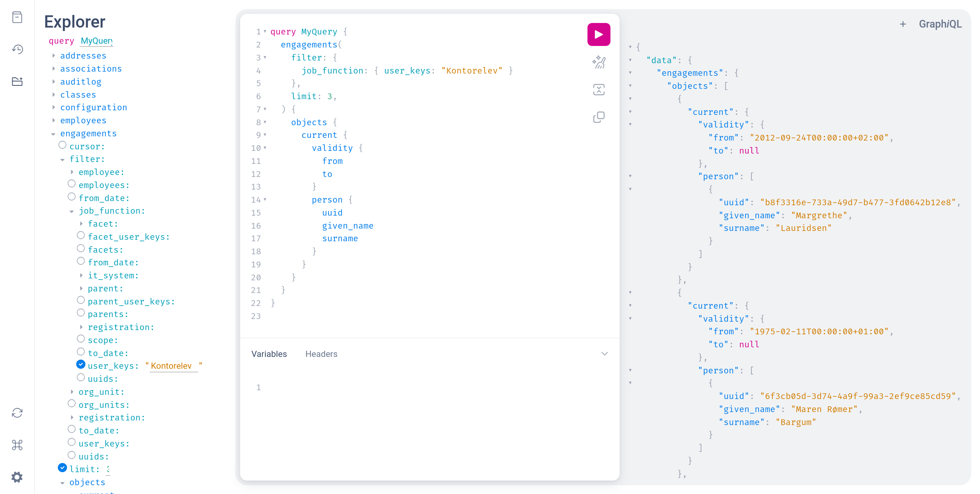This screenshot has width=980, height=494.
Task: Copy the query to clipboard
Action: point(599,117)
